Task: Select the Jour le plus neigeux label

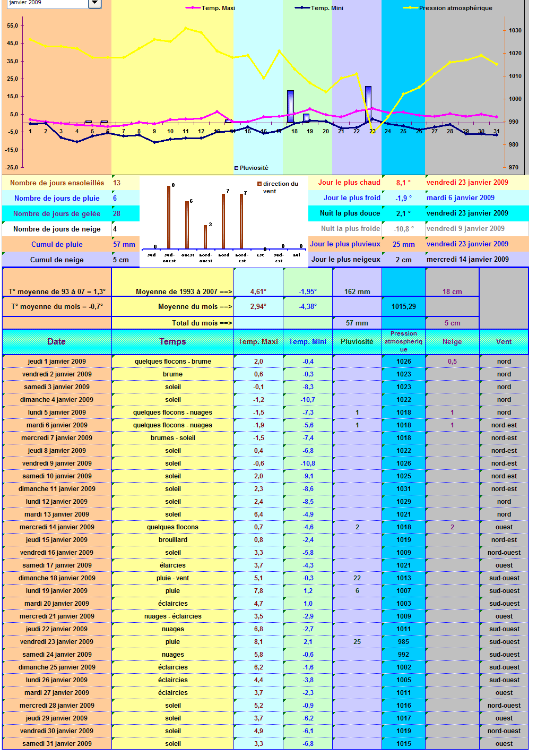Action: pyautogui.click(x=345, y=259)
